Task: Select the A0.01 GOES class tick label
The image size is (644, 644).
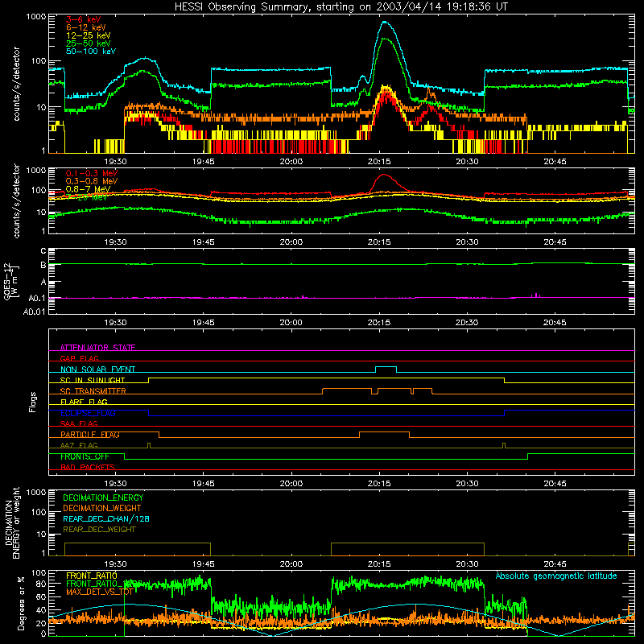Action: (x=35, y=312)
